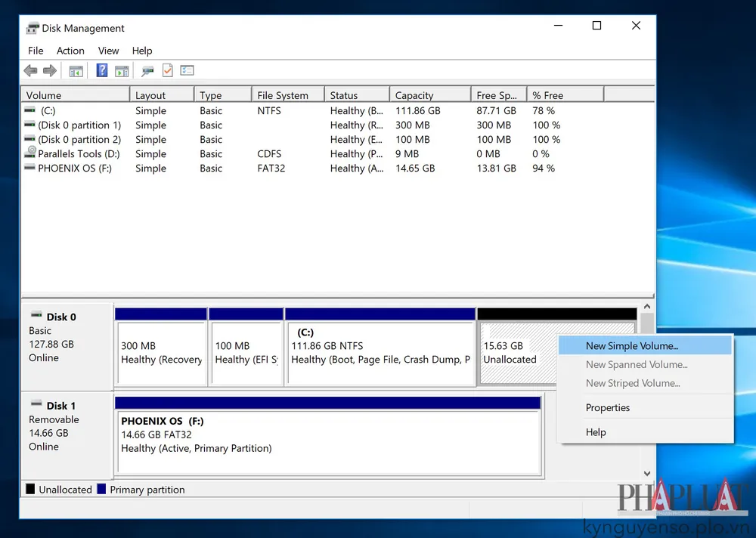Click Show/Hide Action Pane toolbar icon
This screenshot has width=756, height=538.
pos(121,71)
